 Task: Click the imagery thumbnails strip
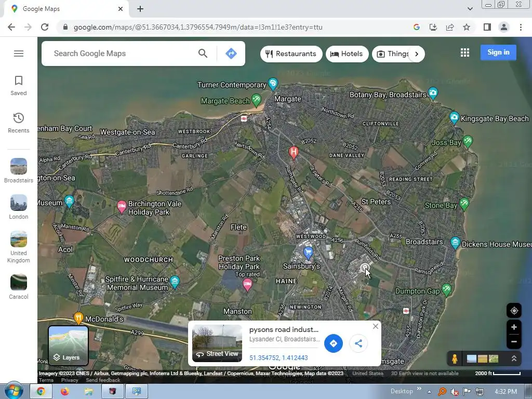pos(483,358)
